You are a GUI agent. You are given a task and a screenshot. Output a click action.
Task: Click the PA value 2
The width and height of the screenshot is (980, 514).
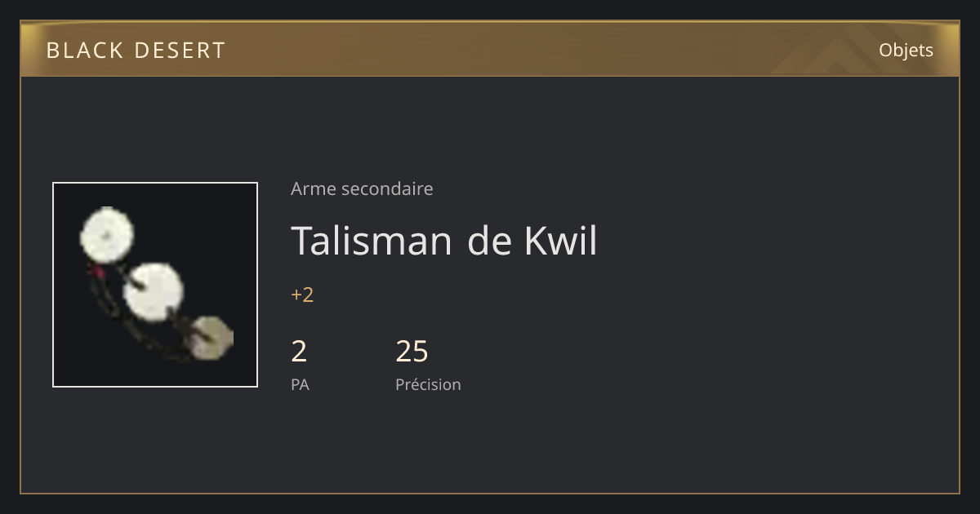click(299, 351)
